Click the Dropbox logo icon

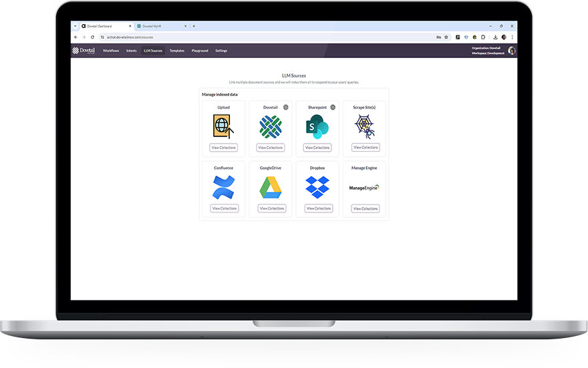pyautogui.click(x=317, y=188)
